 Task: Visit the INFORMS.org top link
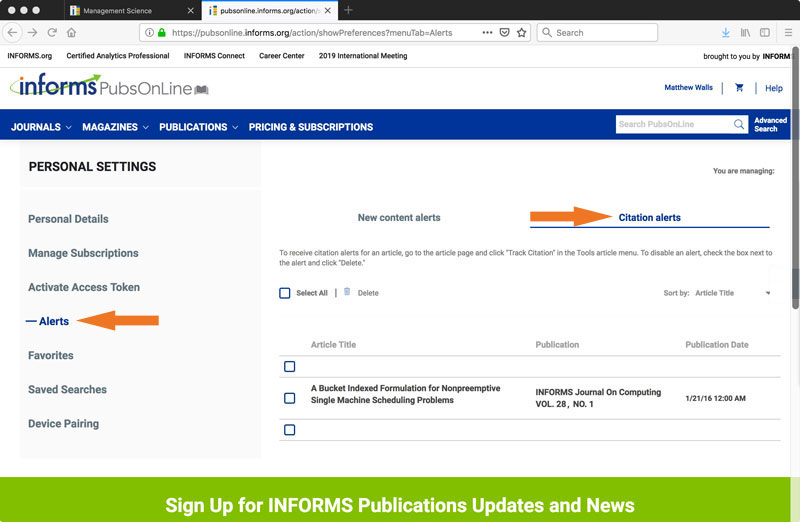pyautogui.click(x=30, y=56)
